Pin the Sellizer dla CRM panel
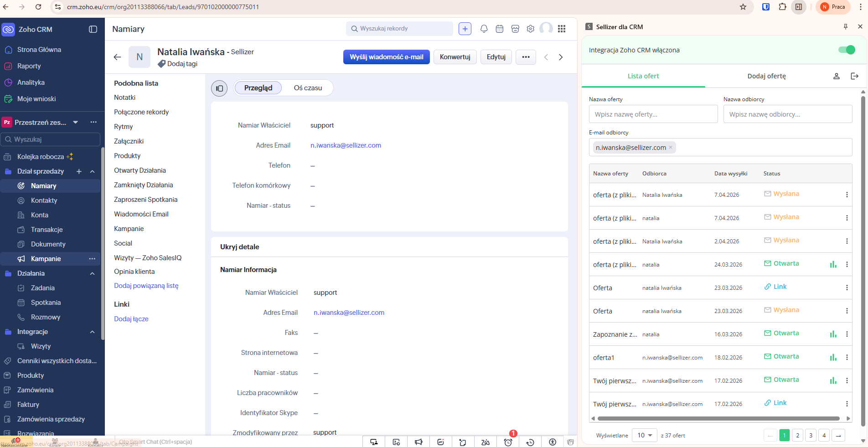 (x=845, y=27)
